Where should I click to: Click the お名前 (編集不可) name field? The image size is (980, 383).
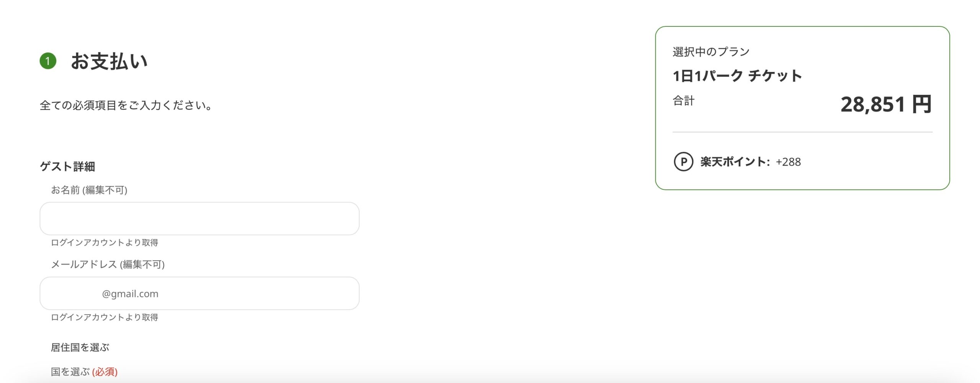[199, 218]
